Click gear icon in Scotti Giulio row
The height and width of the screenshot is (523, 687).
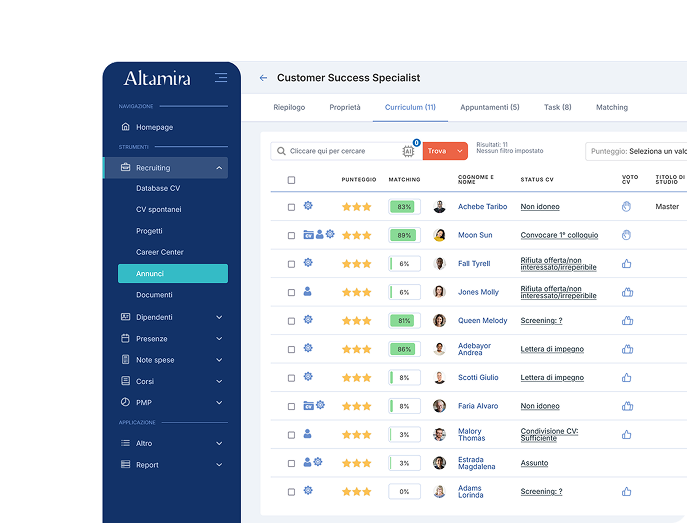[308, 376]
